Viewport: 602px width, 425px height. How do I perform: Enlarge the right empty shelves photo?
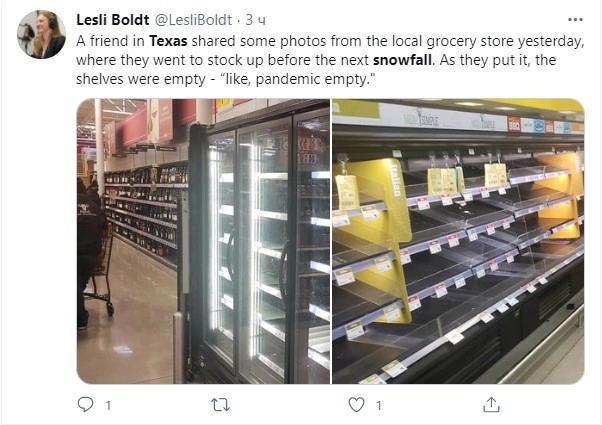458,240
